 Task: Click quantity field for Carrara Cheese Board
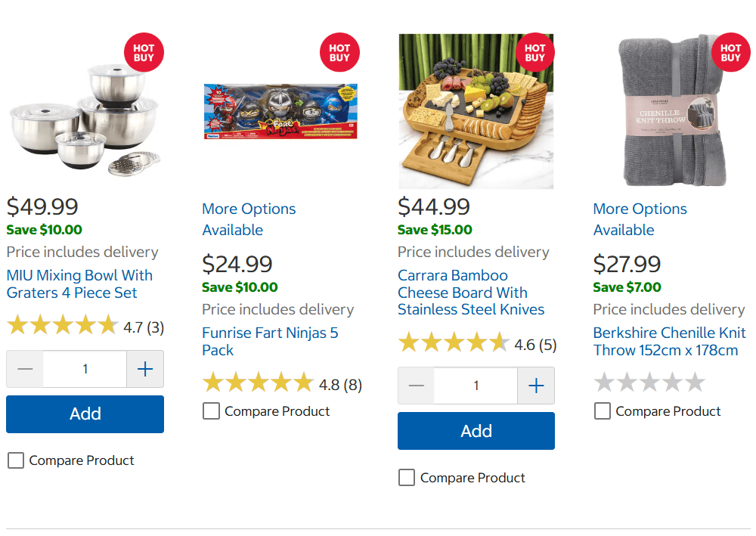coord(476,386)
